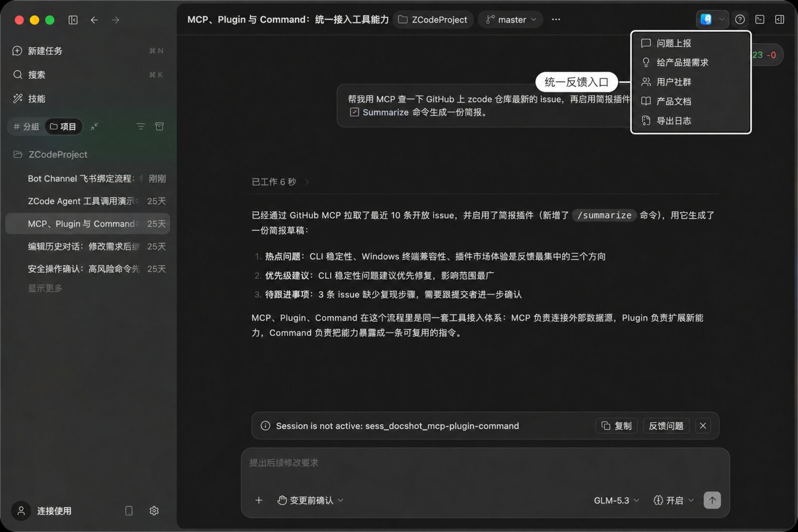The width and height of the screenshot is (798, 532).
Task: Click the info icon in session notice
Action: 265,426
